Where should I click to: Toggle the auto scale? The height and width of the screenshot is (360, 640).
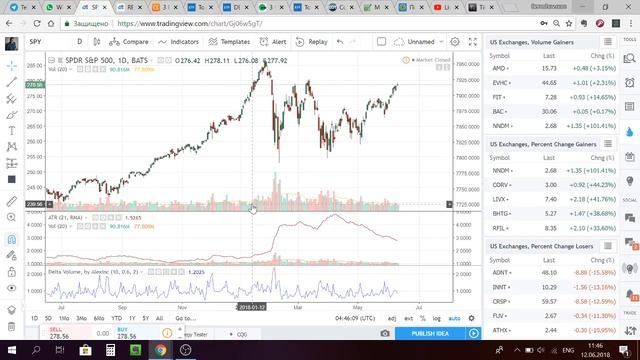coord(454,318)
